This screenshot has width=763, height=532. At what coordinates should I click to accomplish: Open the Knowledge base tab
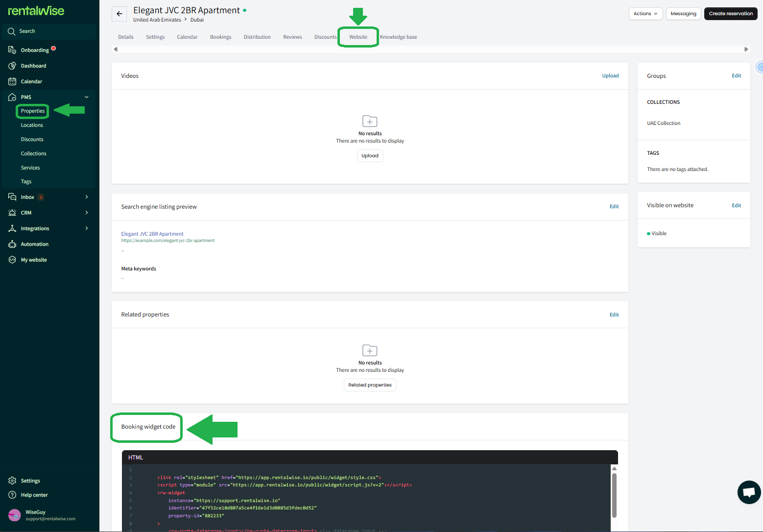(x=399, y=37)
